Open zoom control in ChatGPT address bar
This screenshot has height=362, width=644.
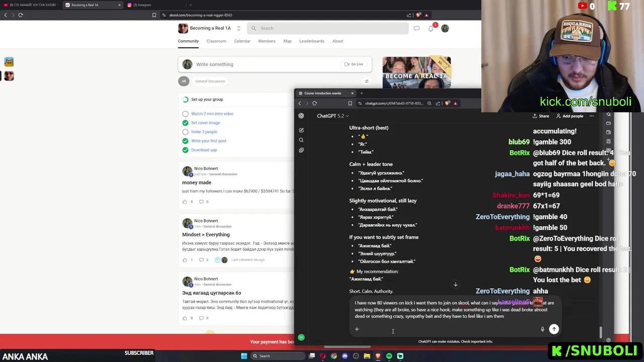[429, 103]
